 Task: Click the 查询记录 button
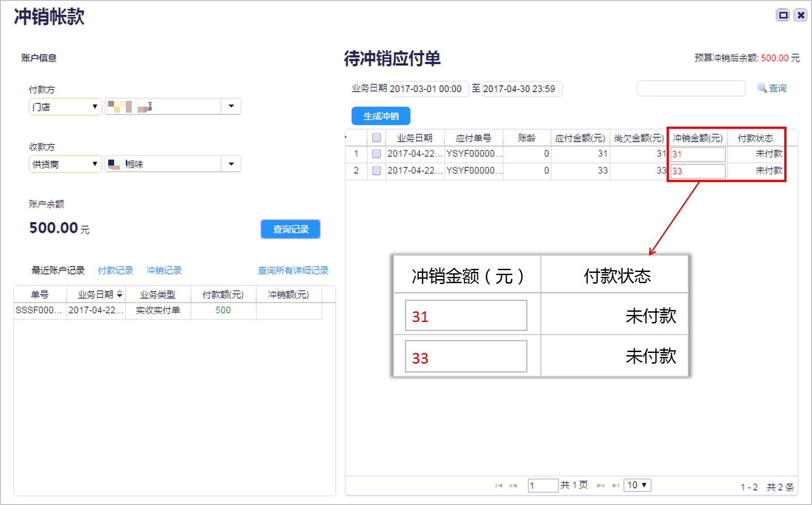click(290, 229)
